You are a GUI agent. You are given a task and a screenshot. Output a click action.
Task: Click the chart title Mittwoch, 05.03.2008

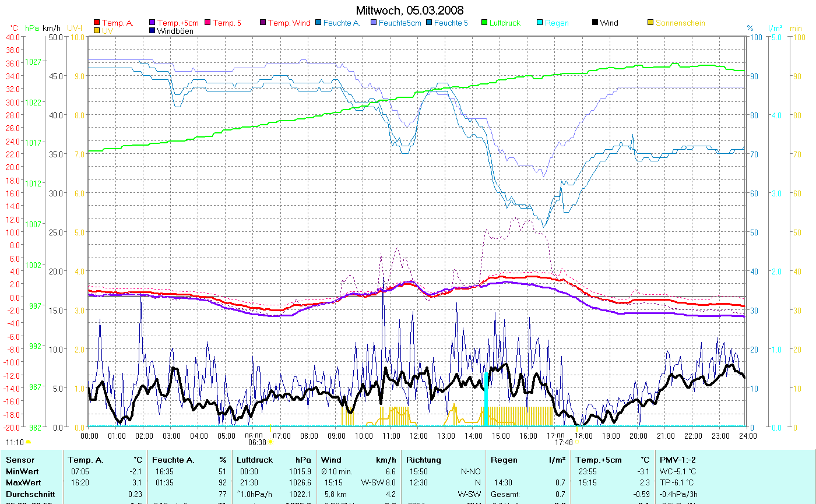pyautogui.click(x=410, y=10)
